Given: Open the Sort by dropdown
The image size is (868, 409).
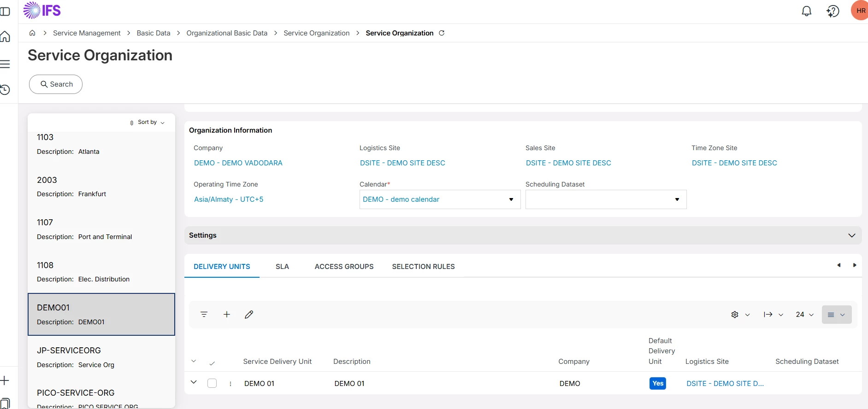Looking at the screenshot, I should [148, 123].
